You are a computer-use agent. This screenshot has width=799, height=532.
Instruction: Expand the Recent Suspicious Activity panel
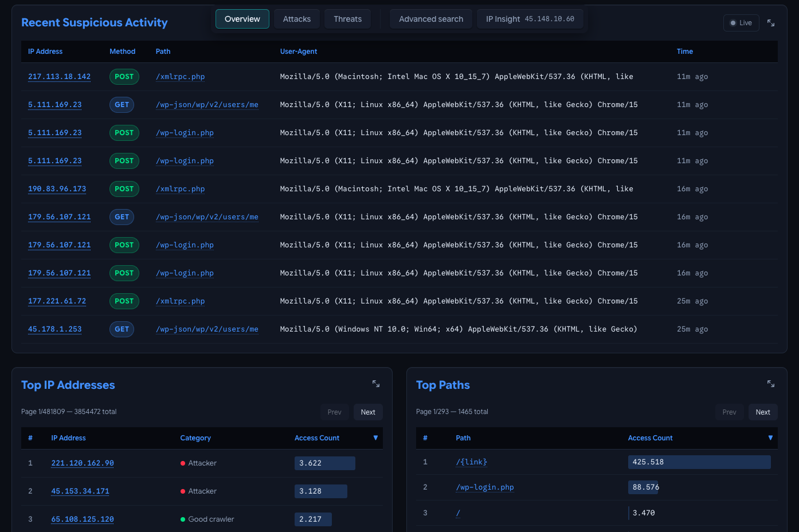(x=771, y=23)
